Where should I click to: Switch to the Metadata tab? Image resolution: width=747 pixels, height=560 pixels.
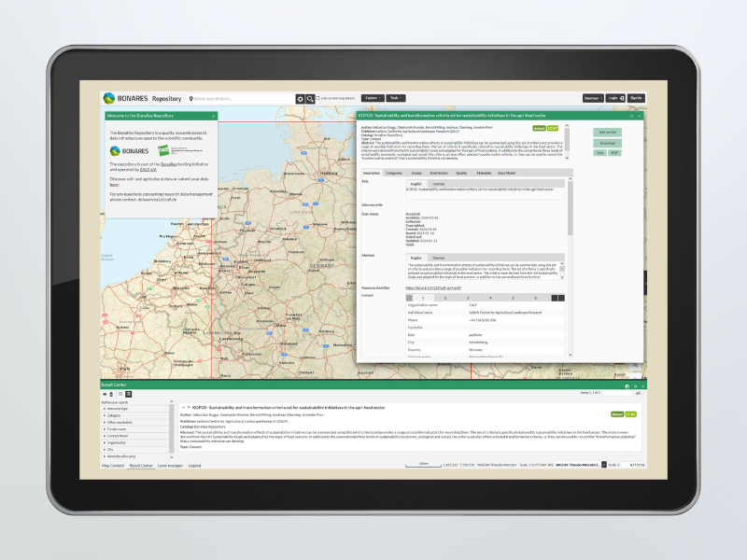tap(484, 174)
